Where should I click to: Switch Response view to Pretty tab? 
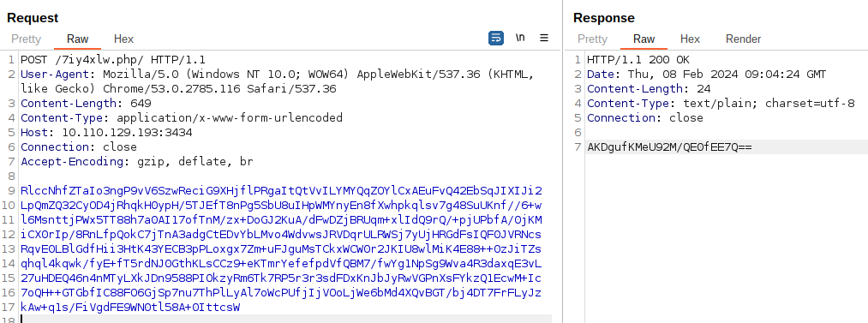592,39
